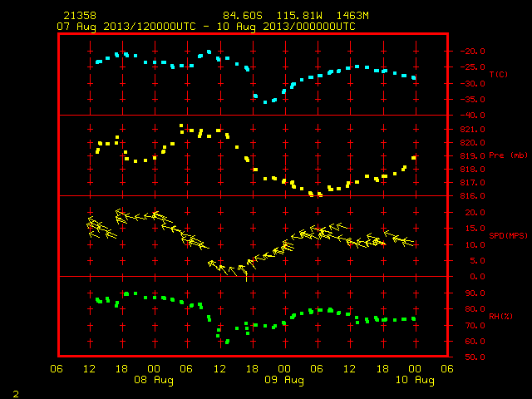The width and height of the screenshot is (532, 399).
Task: Select the 20.0 wind speed tick value
Action: pos(475,213)
